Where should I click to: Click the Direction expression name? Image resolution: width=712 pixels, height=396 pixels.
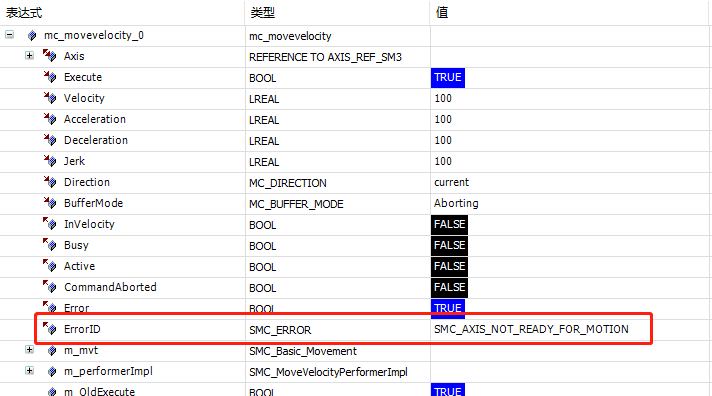point(87,182)
